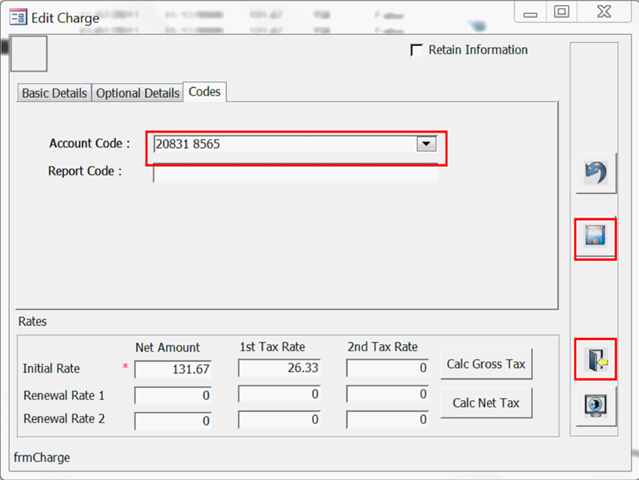This screenshot has height=480, width=639.
Task: Click into the Report Code field
Action: (x=295, y=173)
